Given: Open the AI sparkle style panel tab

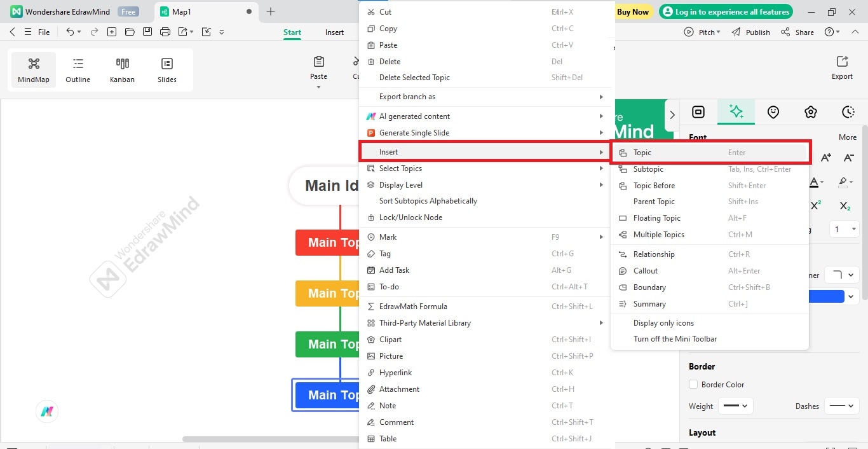Looking at the screenshot, I should pyautogui.click(x=736, y=112).
